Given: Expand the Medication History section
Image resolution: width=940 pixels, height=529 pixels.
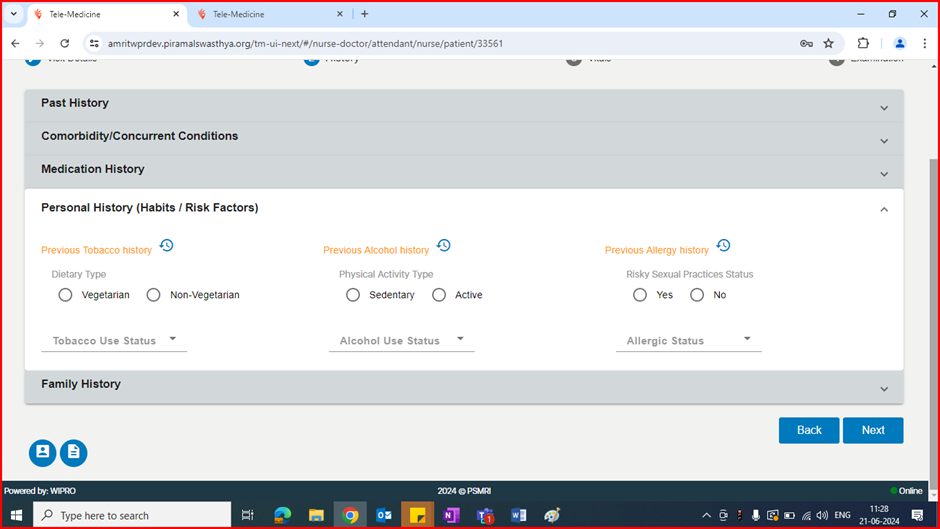Looking at the screenshot, I should [464, 172].
